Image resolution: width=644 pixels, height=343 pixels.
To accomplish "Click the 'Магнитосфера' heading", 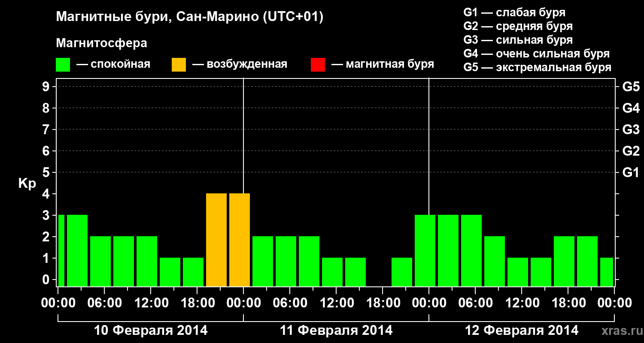I will point(101,43).
